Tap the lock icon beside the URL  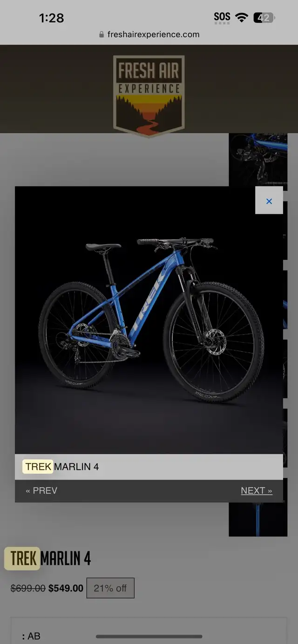[102, 34]
